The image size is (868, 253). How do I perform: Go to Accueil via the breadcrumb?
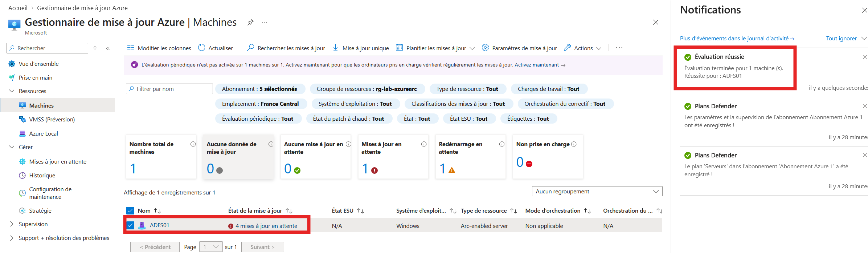point(18,8)
